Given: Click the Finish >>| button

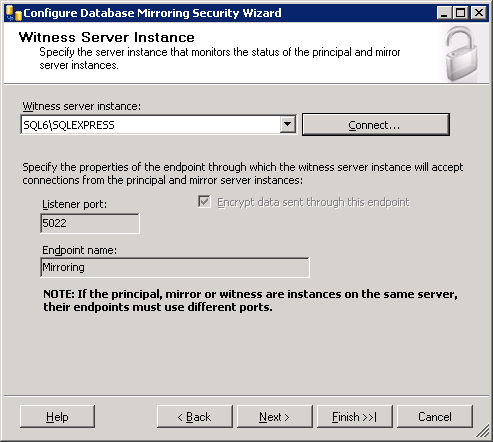Looking at the screenshot, I should tap(355, 417).
